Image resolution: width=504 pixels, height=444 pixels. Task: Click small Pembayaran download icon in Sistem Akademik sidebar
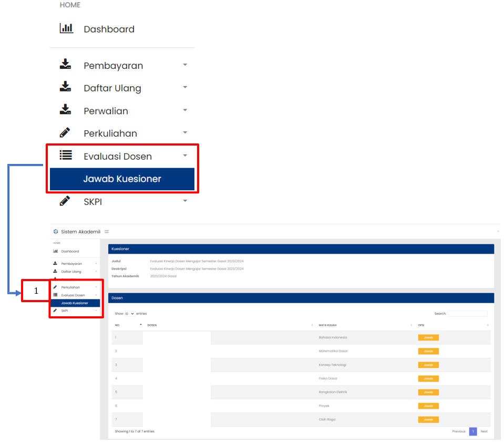55,263
